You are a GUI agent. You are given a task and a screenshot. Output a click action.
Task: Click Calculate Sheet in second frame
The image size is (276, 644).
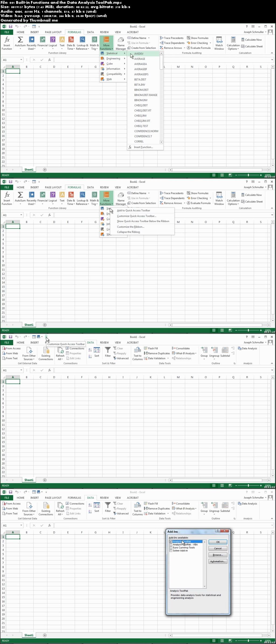point(252,202)
